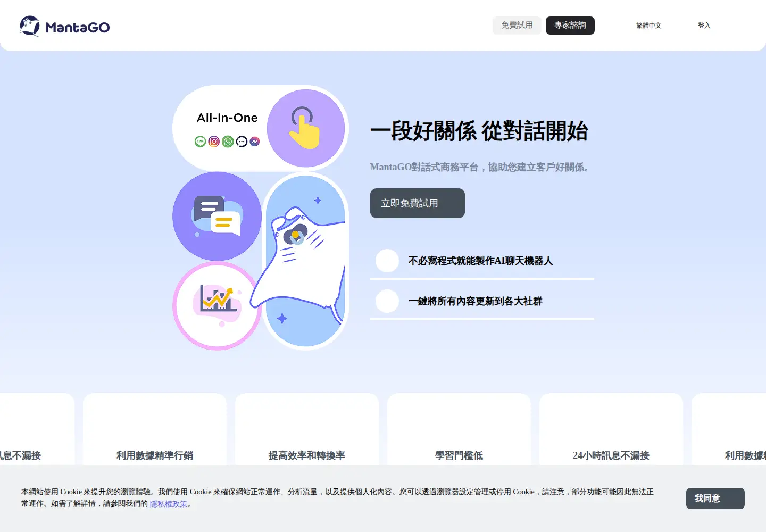766x532 pixels.
Task: Select the 一鍵將所有內容更新到各大社群 feature item
Action: 482,301
